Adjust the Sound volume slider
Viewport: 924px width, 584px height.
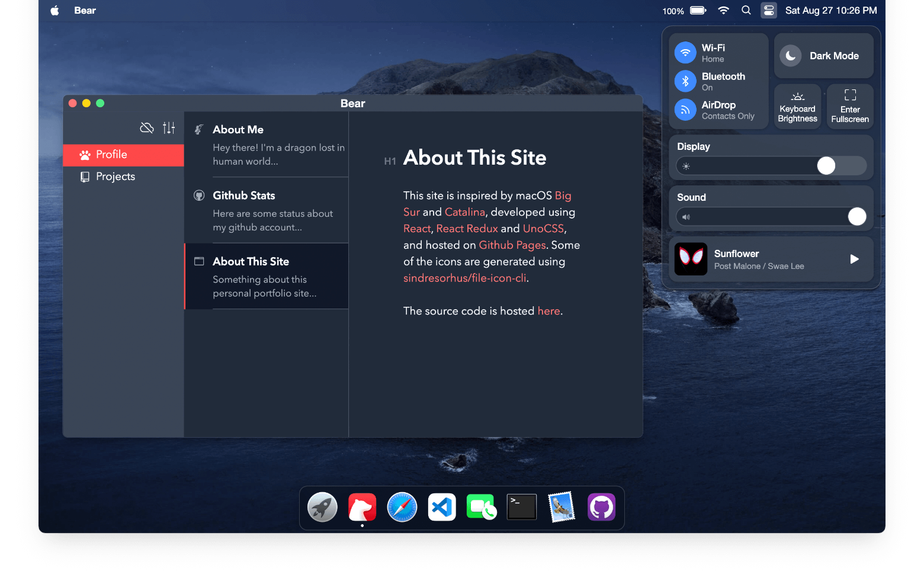pos(771,217)
